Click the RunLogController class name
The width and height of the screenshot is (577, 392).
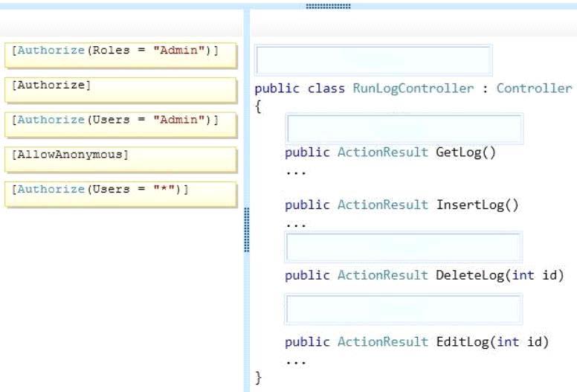point(413,89)
